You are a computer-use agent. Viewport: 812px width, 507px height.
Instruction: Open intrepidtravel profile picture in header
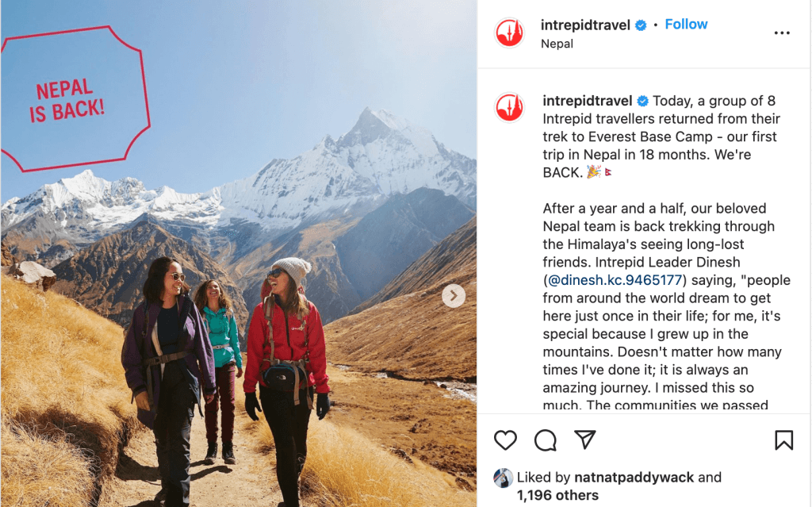[x=510, y=33]
